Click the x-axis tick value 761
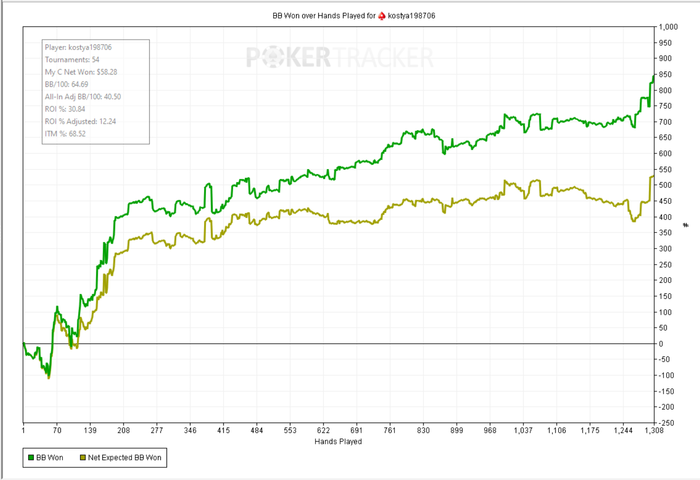This screenshot has height=480, width=700. (390, 430)
